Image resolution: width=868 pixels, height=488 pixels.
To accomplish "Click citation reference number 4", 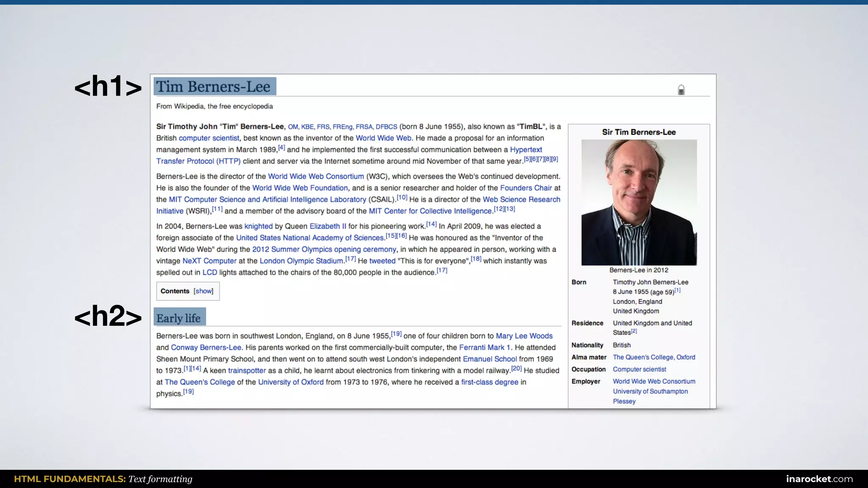I will pos(281,148).
